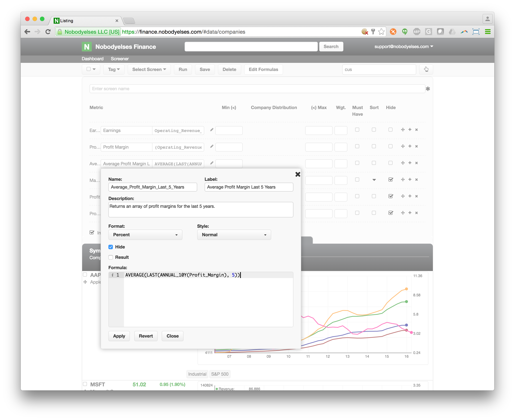Remove the Average Profit Margin row with x icon
The image size is (515, 420).
pos(416,163)
